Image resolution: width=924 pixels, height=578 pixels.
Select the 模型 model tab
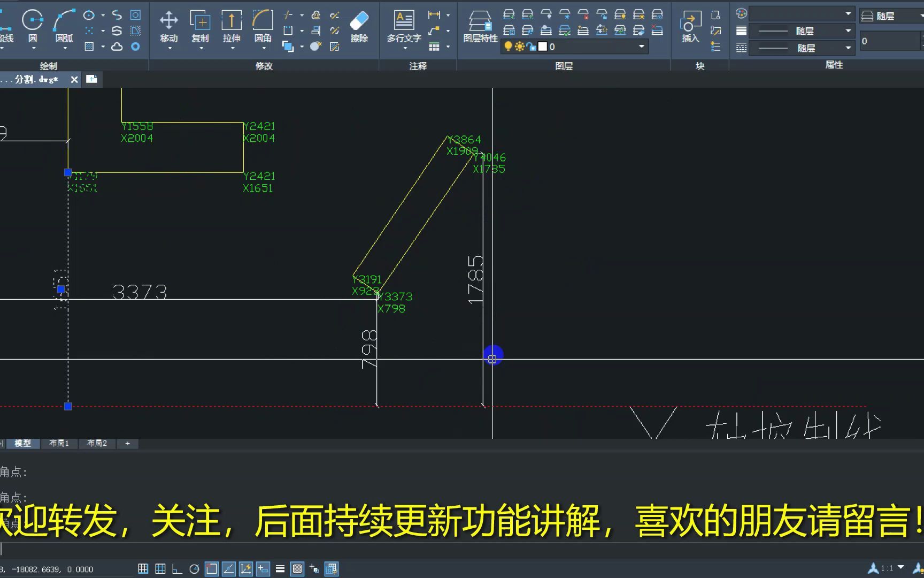(23, 443)
